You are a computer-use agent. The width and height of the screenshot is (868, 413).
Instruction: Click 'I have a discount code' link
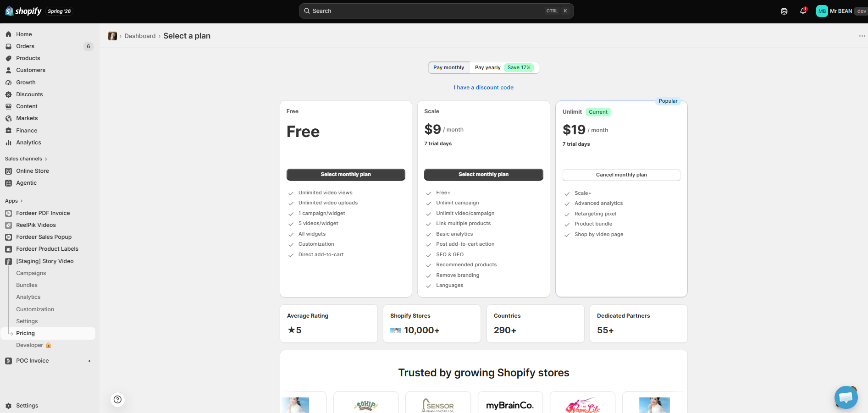[484, 88]
